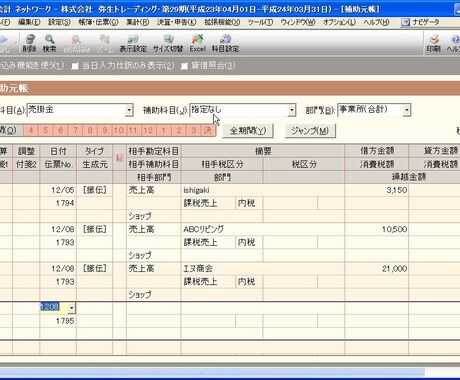Screen dimensions: 460x380
Task: Export using the Excel toolbar icon
Action: (197, 39)
